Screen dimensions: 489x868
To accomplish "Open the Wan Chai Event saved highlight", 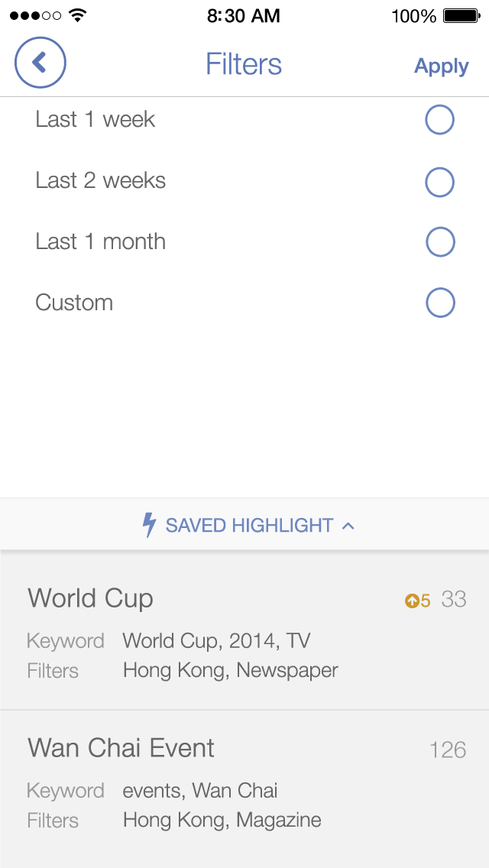I will coord(121,748).
